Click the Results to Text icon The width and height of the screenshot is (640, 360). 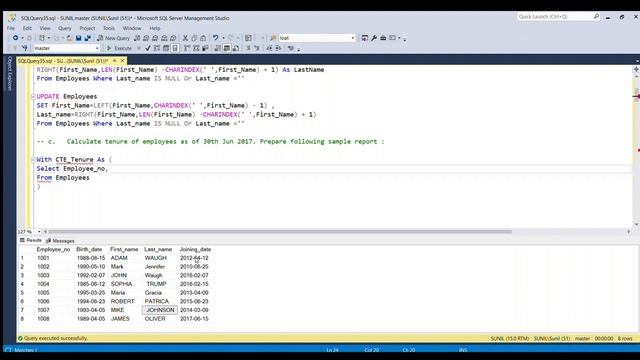pos(218,48)
